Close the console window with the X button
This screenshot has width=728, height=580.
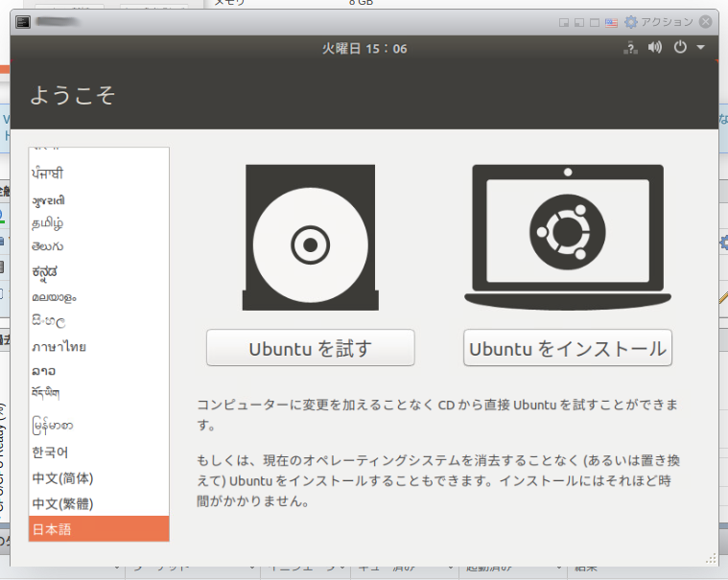(706, 22)
